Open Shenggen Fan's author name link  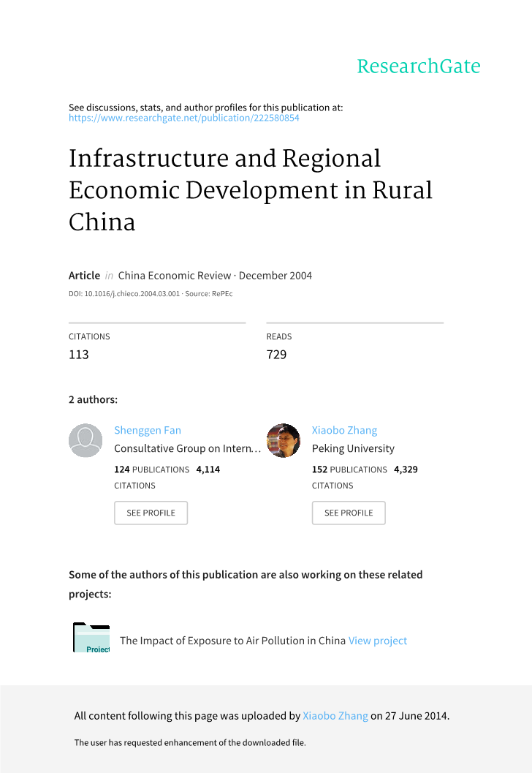pos(148,430)
